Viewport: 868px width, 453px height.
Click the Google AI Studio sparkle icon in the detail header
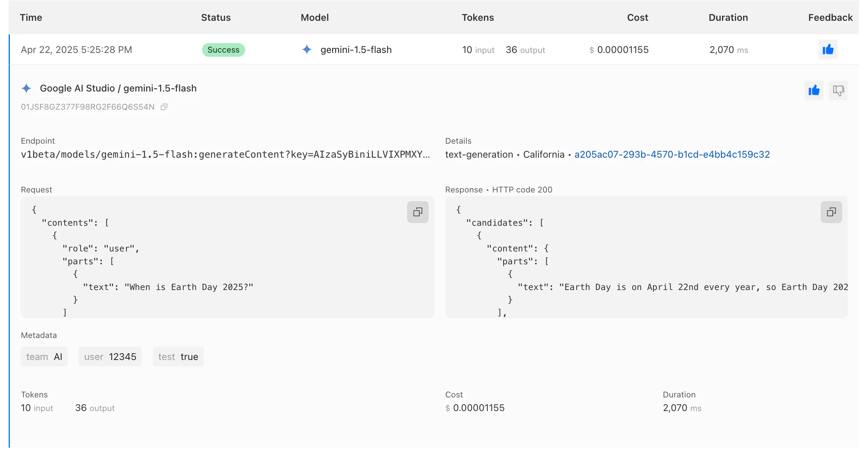[x=26, y=88]
